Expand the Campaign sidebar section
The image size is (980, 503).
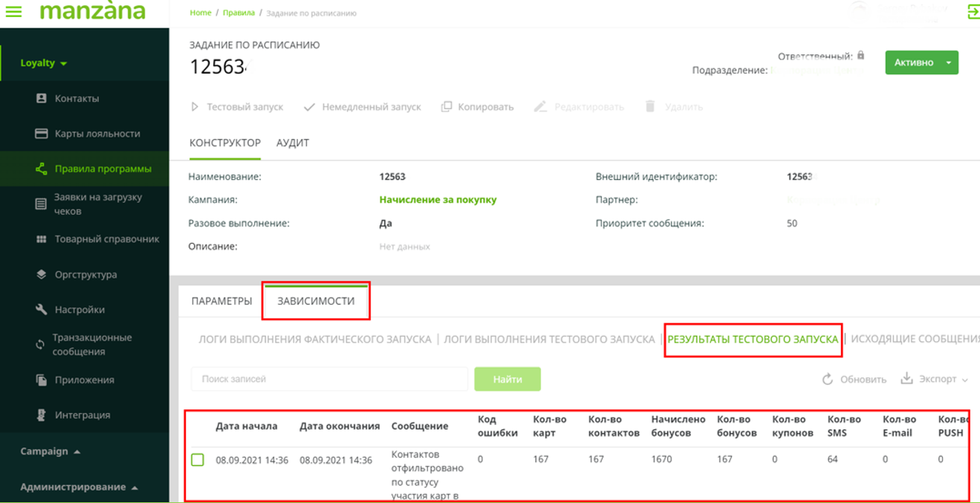51,451
